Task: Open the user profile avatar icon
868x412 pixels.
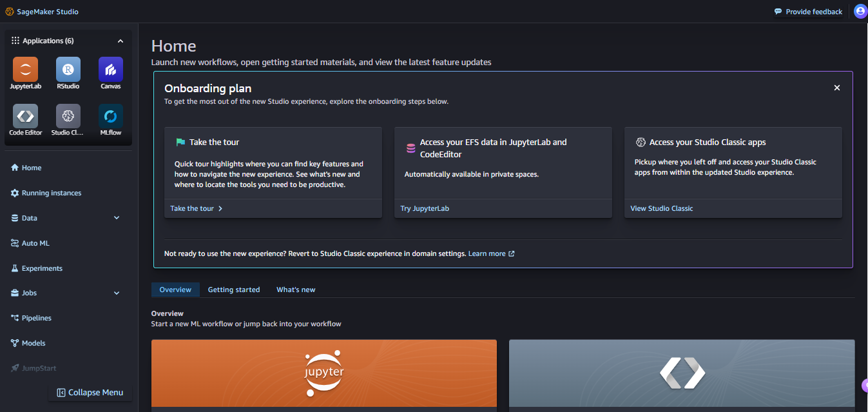Action: [860, 12]
